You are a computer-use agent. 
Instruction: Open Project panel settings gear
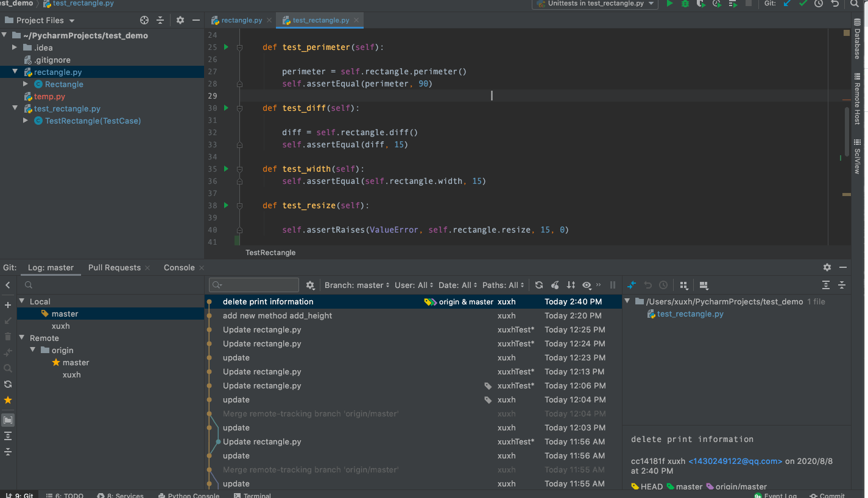(x=180, y=20)
